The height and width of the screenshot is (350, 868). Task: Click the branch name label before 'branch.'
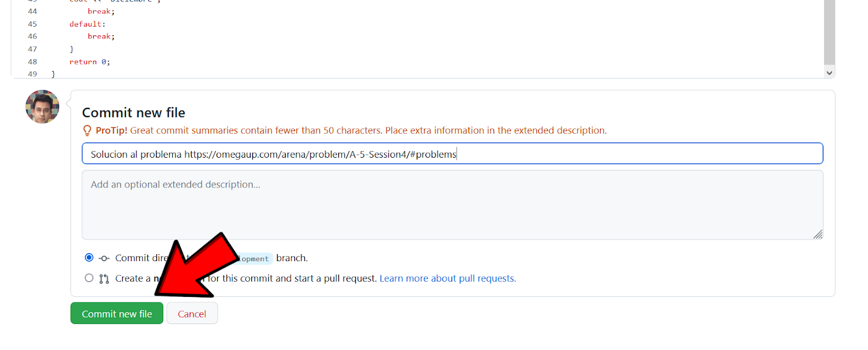[x=254, y=259]
